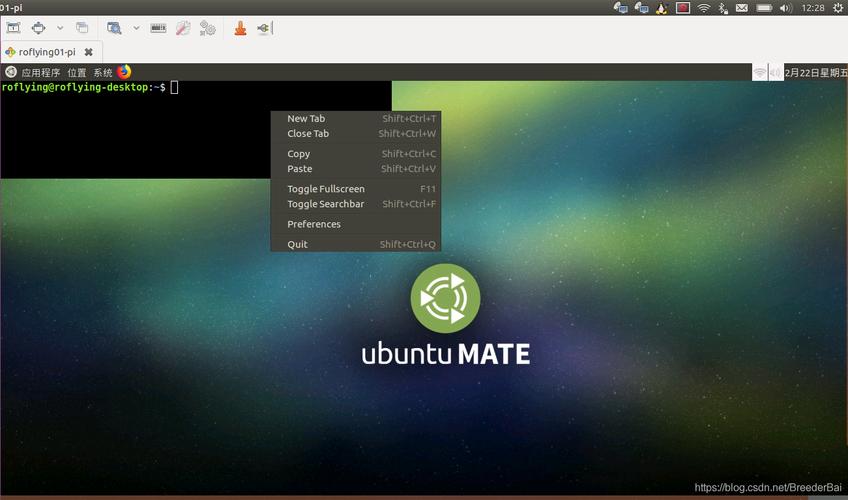
Task: Open the battery status indicator
Action: point(764,8)
